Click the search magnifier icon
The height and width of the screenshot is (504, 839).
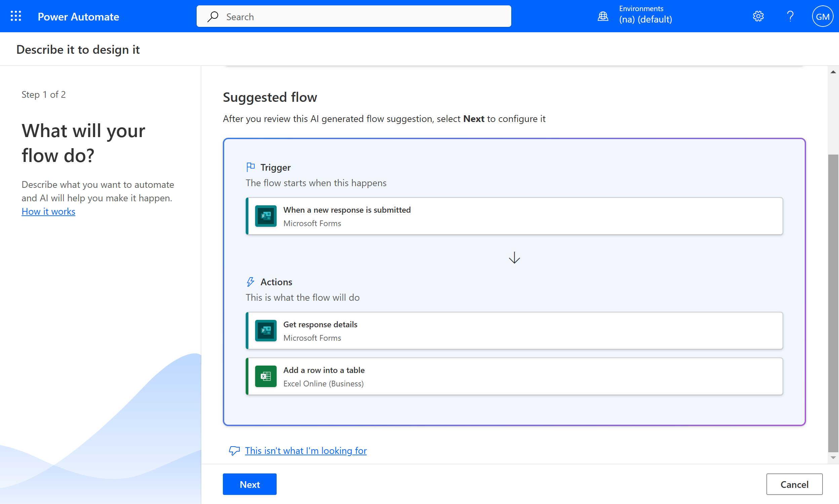tap(213, 17)
